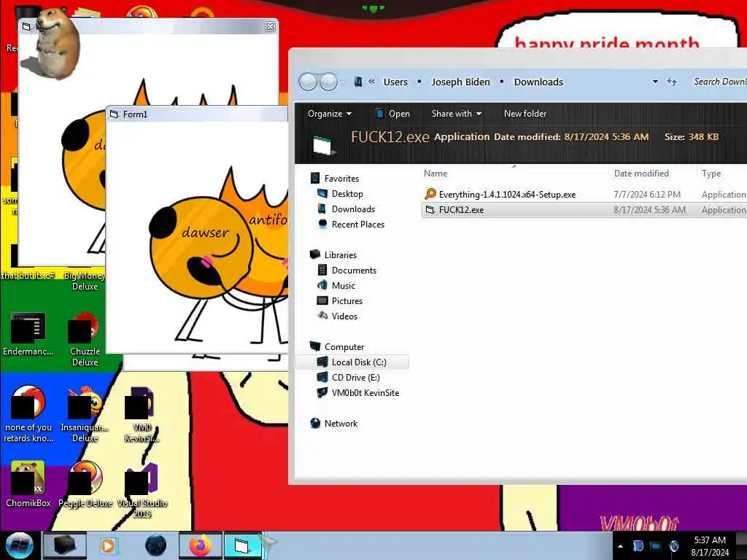
Task: Click the Joseph Biden breadcrumb
Action: [460, 82]
